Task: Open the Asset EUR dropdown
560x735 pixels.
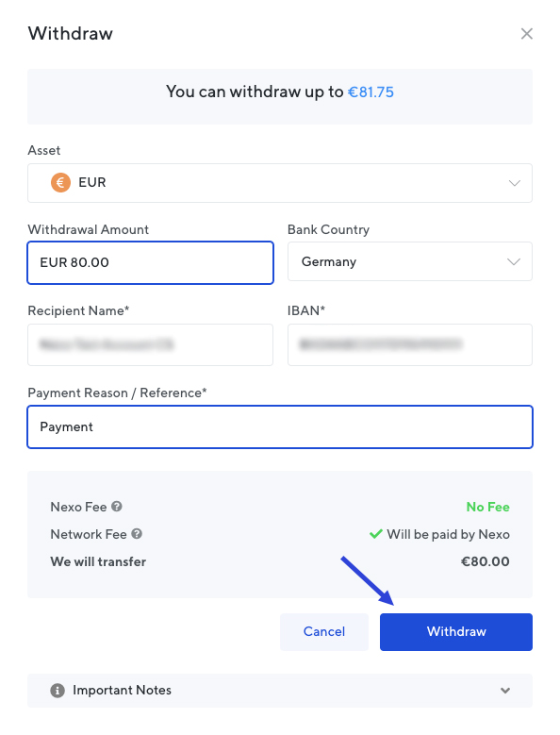Action: [x=280, y=183]
